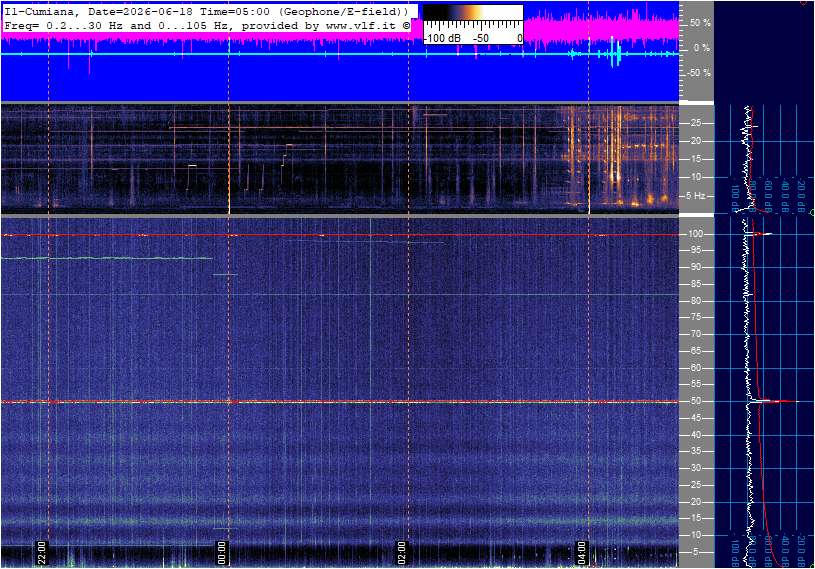Click the red 50 Hz mains line
The height and width of the screenshot is (569, 815).
click(x=340, y=402)
